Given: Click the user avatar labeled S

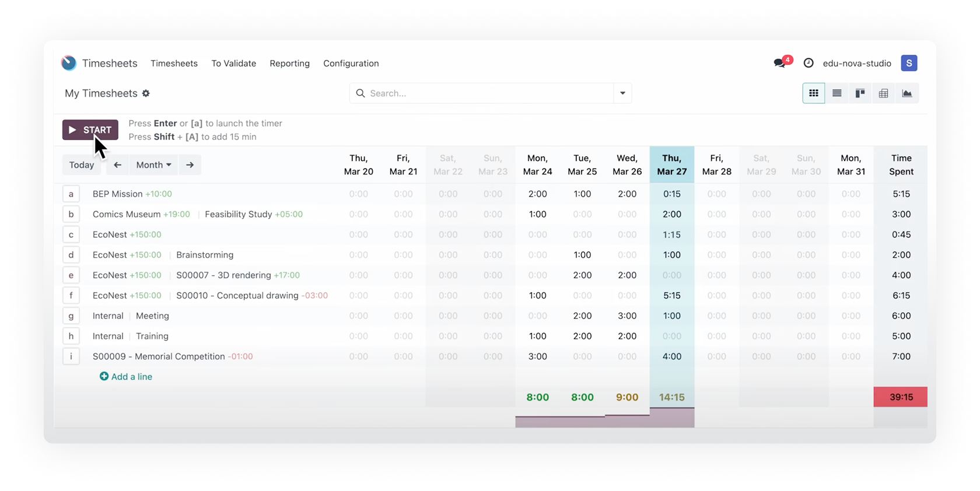Looking at the screenshot, I should [x=908, y=63].
